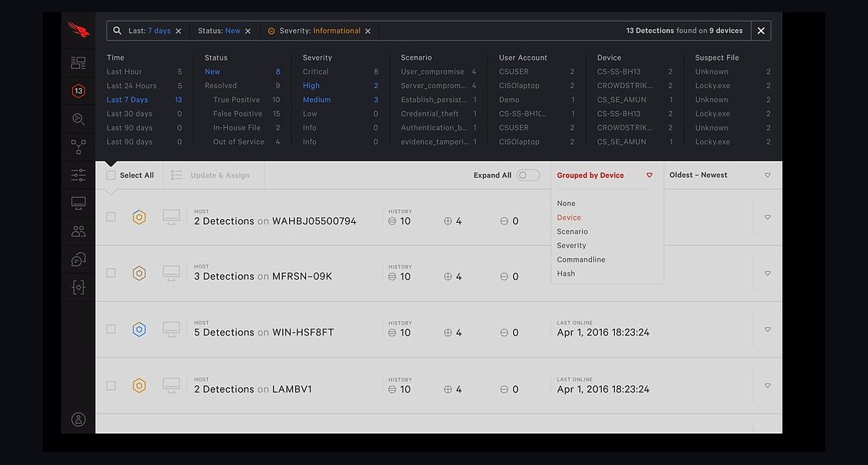Filter status by Out of Service

click(x=238, y=142)
